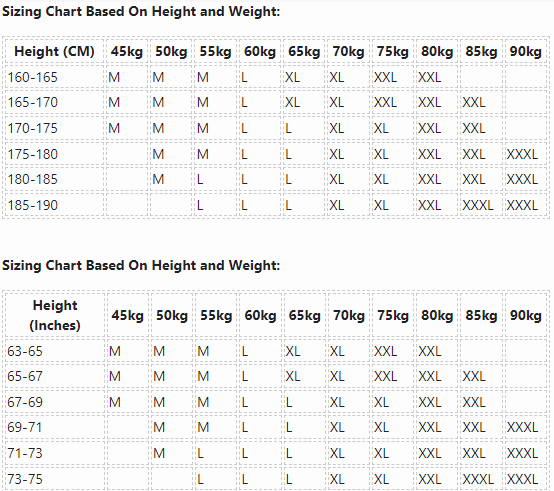Viewport: 554px width, 491px height.
Task: Select the 165-170 height row label
Action: [33, 102]
